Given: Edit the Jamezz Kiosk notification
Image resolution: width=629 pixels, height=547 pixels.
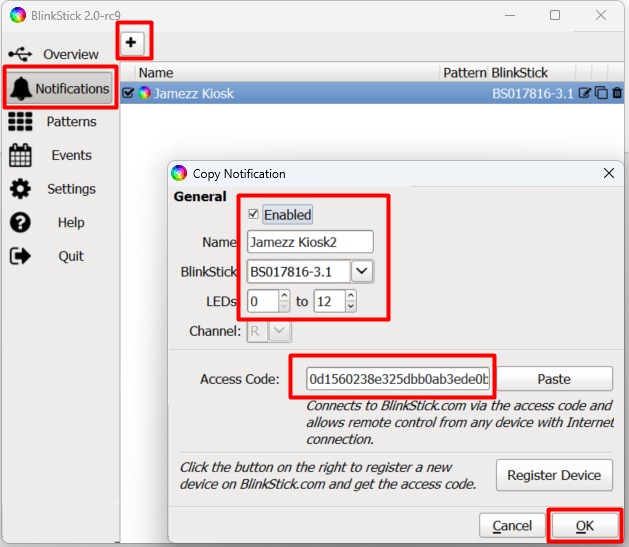Looking at the screenshot, I should [584, 93].
